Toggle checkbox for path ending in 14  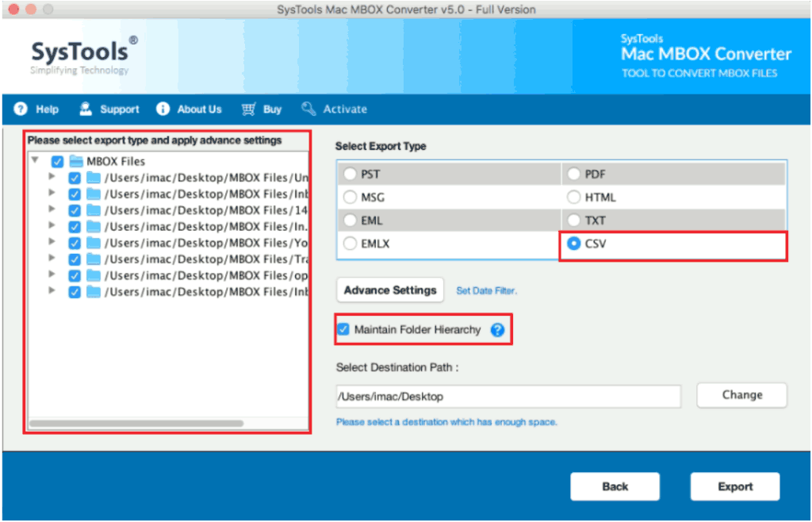point(74,211)
